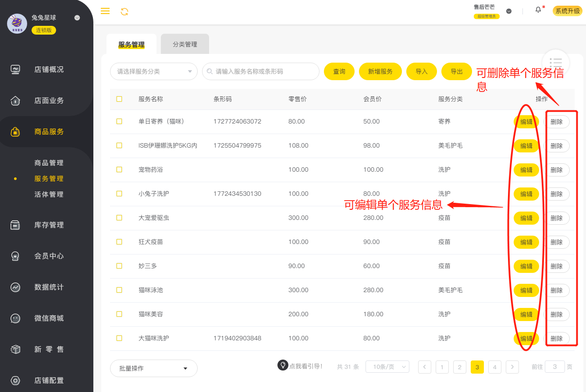Click the 新增服务 button
The height and width of the screenshot is (392, 586).
pyautogui.click(x=380, y=71)
